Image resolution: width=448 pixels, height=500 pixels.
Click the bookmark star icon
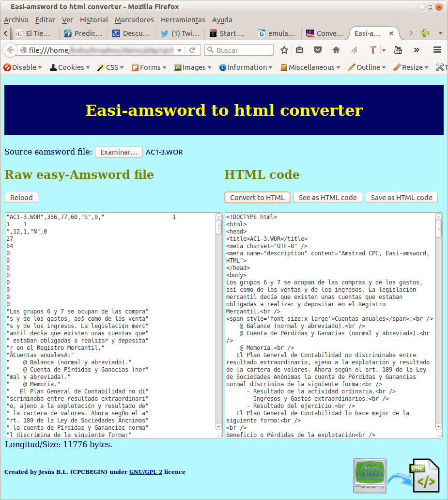[x=284, y=50]
